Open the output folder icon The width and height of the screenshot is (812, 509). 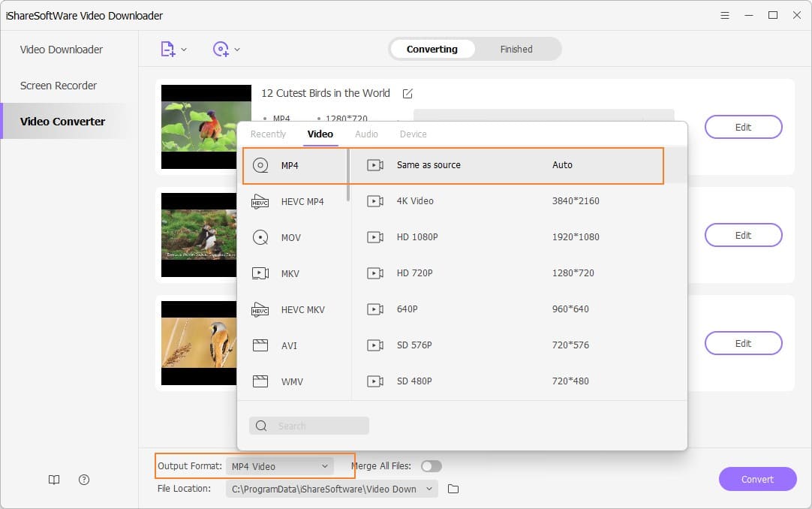[x=453, y=489]
